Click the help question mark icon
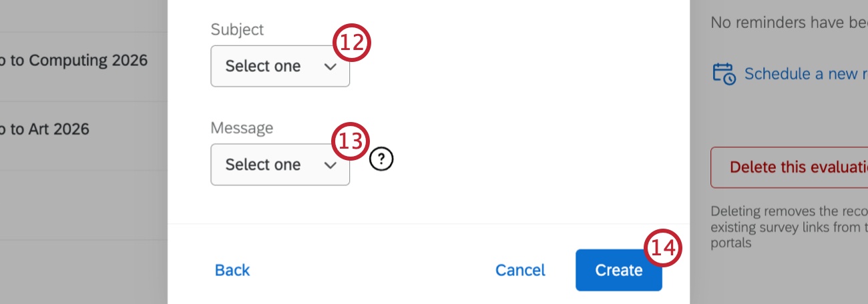This screenshot has height=304, width=868. pyautogui.click(x=381, y=159)
